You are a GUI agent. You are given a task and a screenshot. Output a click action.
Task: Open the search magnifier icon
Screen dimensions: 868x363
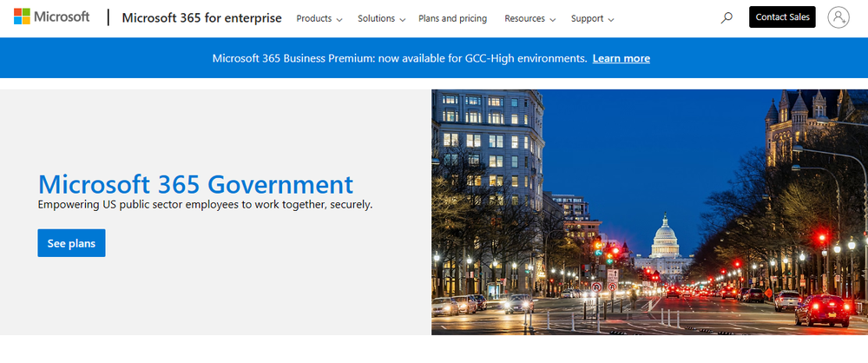(727, 17)
